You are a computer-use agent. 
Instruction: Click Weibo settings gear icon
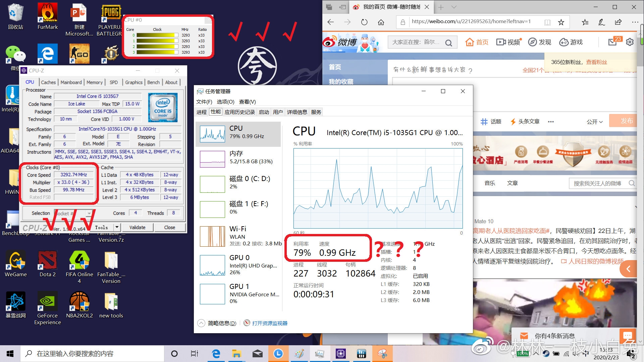click(630, 42)
